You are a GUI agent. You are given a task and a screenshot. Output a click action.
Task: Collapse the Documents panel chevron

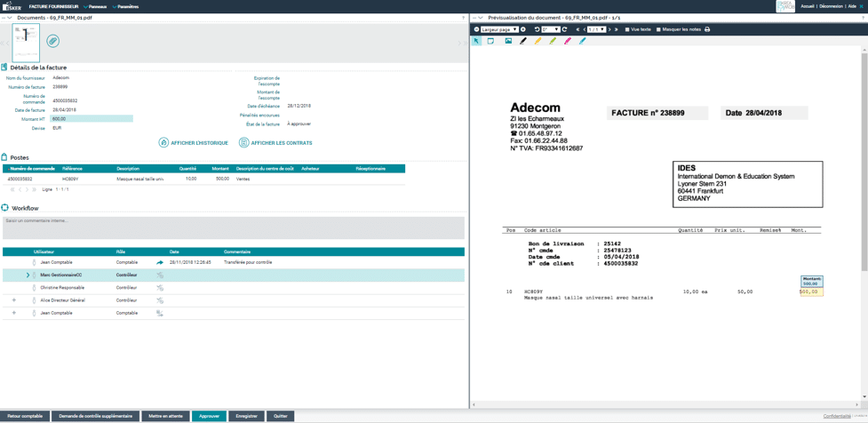tap(10, 18)
